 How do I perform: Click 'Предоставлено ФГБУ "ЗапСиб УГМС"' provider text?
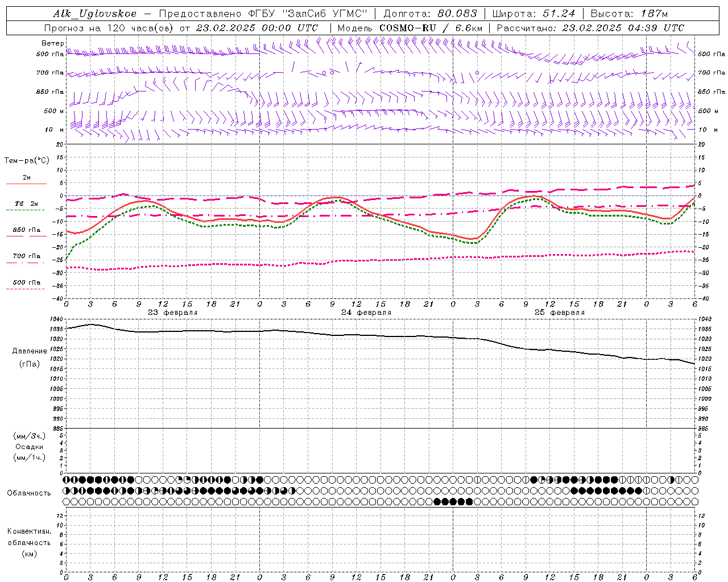[263, 14]
